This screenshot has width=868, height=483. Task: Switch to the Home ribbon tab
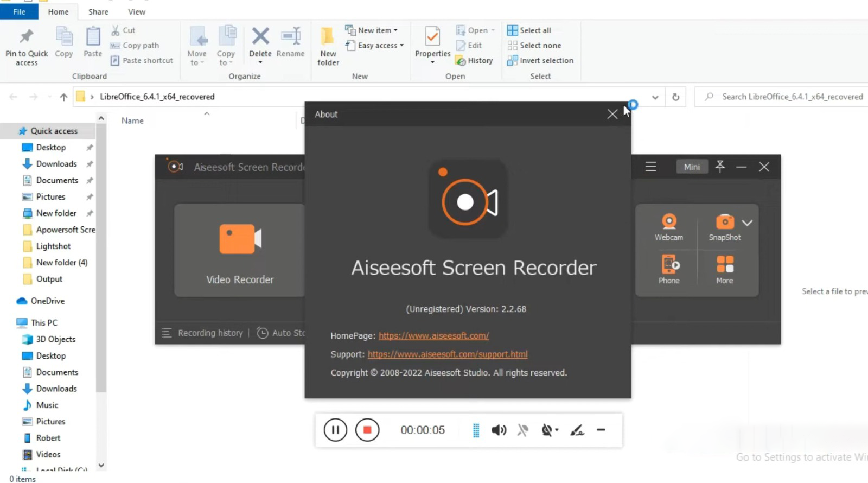pyautogui.click(x=58, y=11)
